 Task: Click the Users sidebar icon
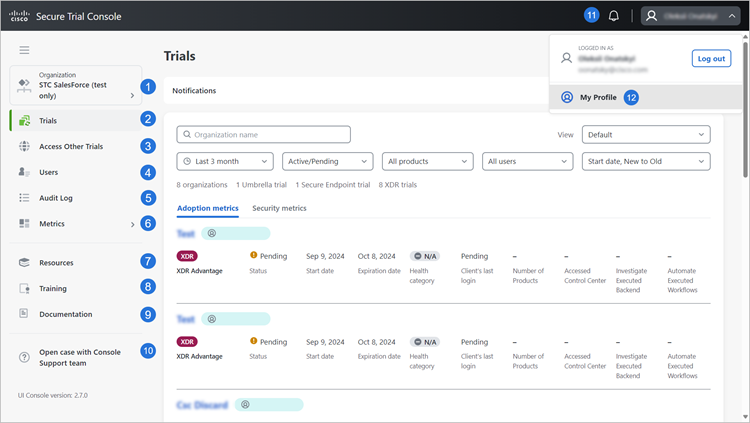tap(24, 172)
